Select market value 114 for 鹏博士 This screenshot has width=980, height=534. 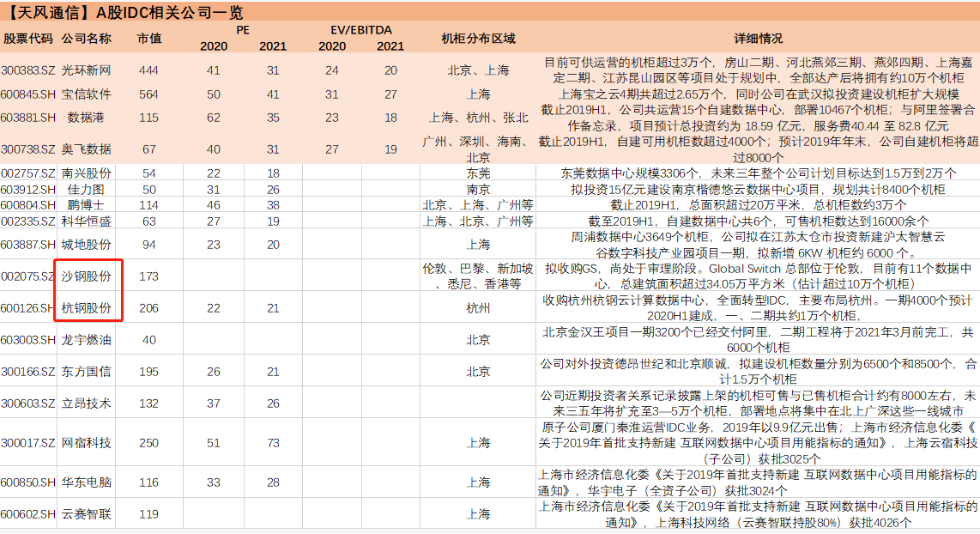tap(148, 205)
